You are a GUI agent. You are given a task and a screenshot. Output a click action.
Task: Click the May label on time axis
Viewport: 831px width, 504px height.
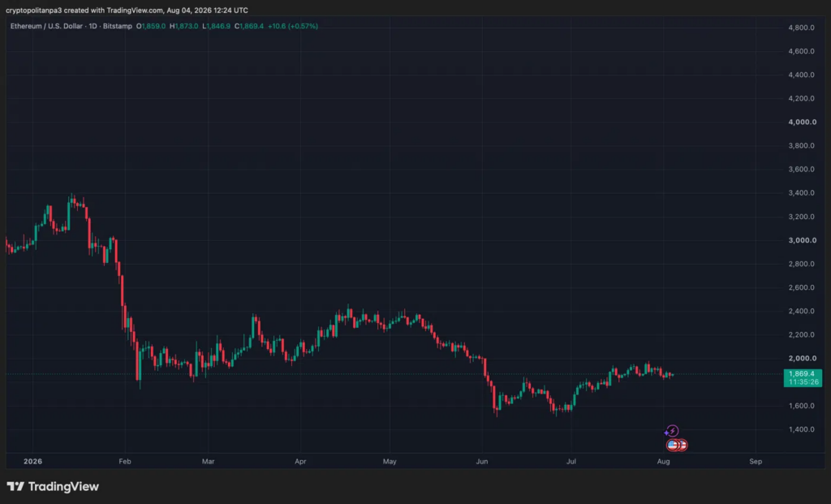[x=390, y=462]
